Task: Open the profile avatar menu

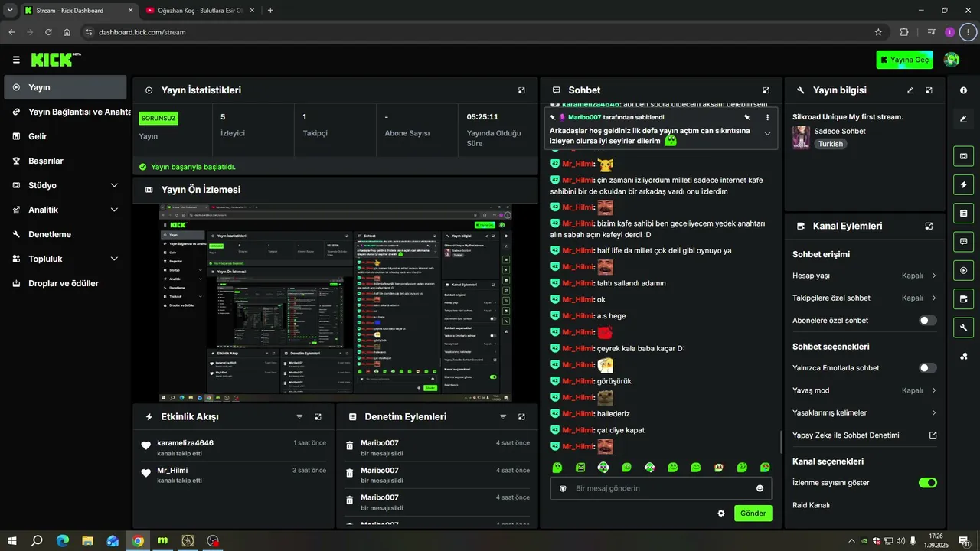Action: [952, 60]
